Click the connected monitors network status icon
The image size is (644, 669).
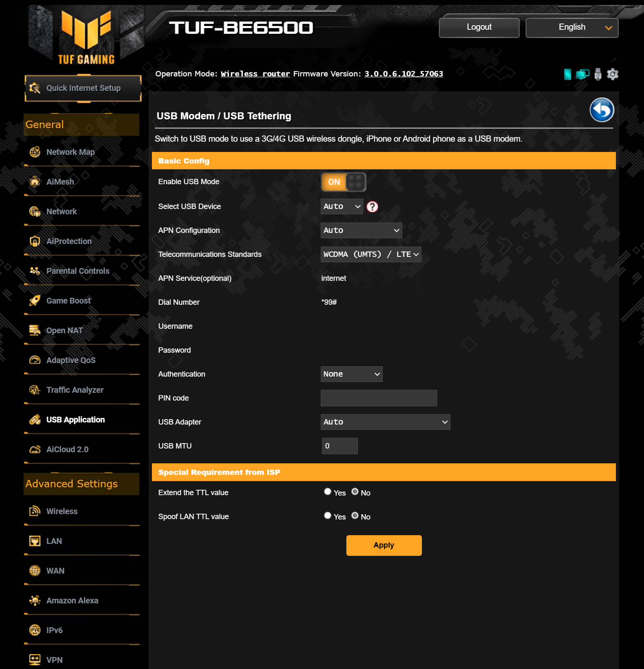582,74
